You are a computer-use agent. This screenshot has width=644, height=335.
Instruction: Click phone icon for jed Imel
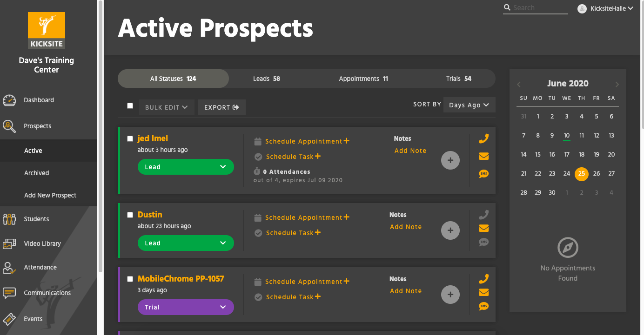tap(484, 138)
